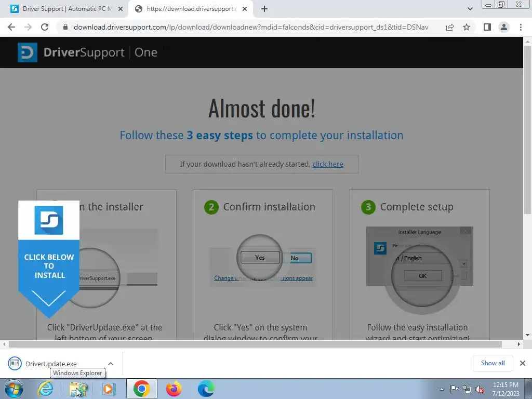
Task: Click the Installer Language OK illustration
Action: point(423,276)
